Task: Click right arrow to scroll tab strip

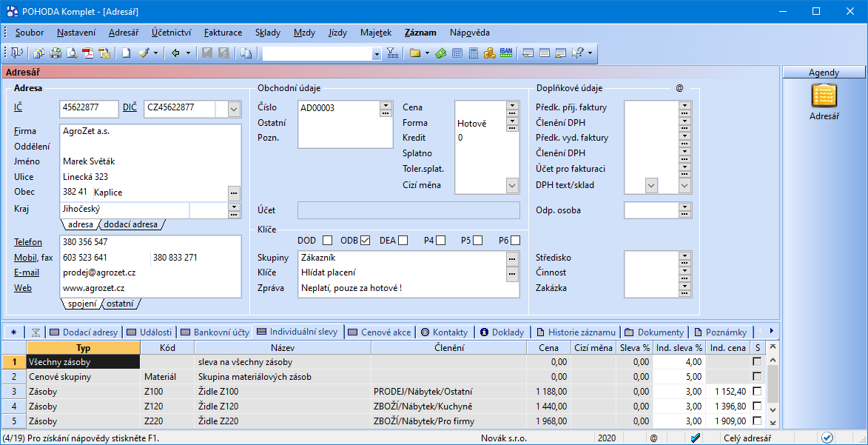Action: point(772,332)
